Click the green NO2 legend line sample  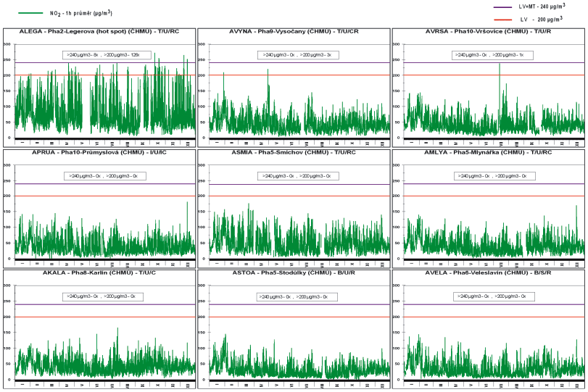(30, 13)
